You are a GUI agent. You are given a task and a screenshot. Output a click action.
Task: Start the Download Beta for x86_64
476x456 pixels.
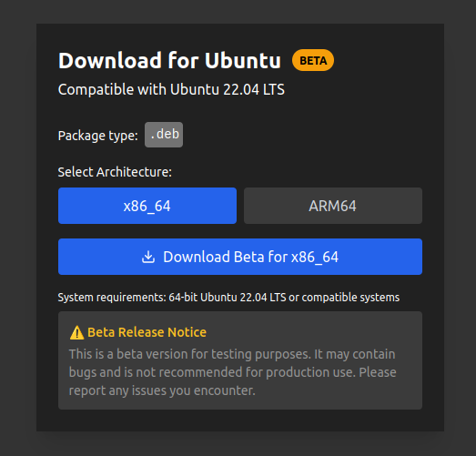point(240,257)
